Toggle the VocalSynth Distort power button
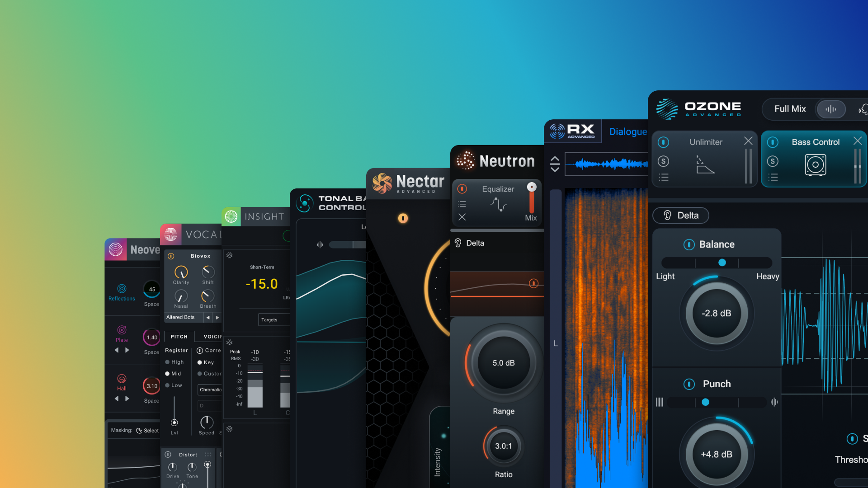868x488 pixels. point(168,455)
